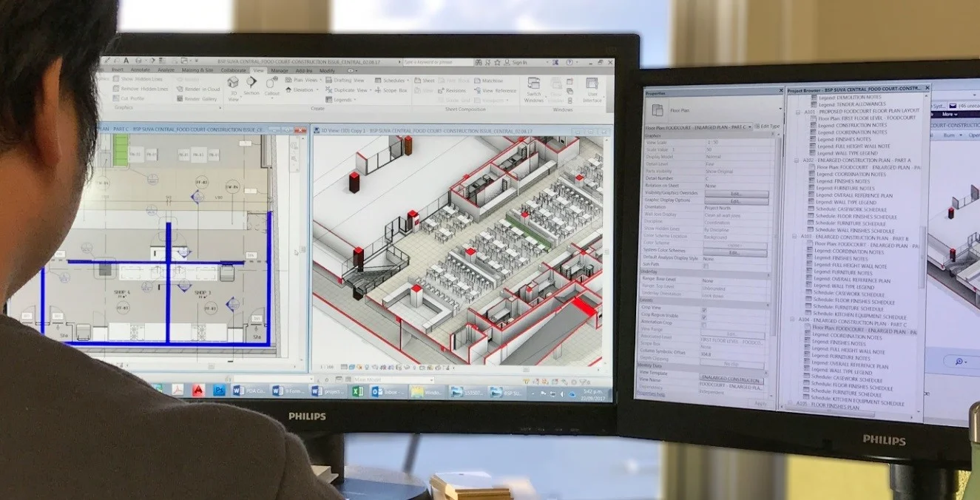
Task: Switch to the Massing & Site tab
Action: (197, 70)
